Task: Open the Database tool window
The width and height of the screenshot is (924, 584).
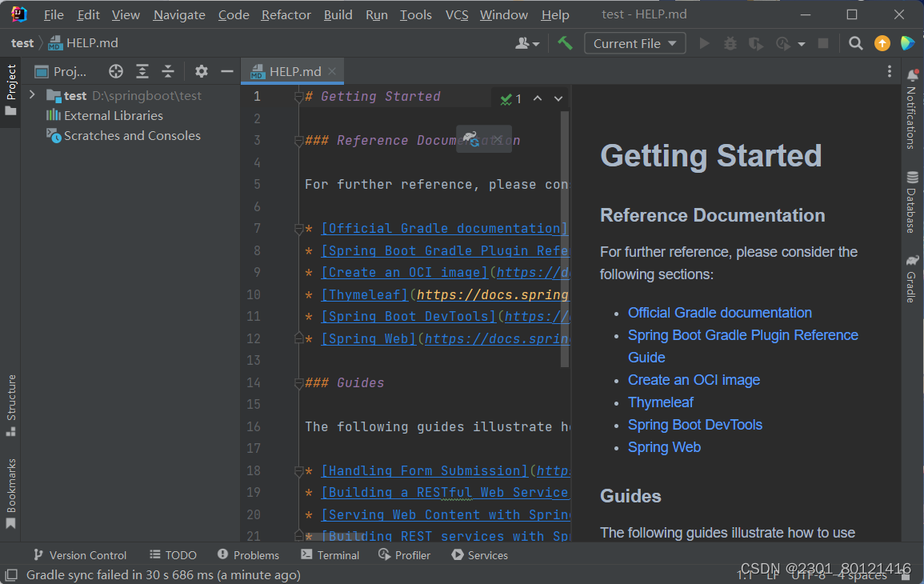Action: [912, 202]
